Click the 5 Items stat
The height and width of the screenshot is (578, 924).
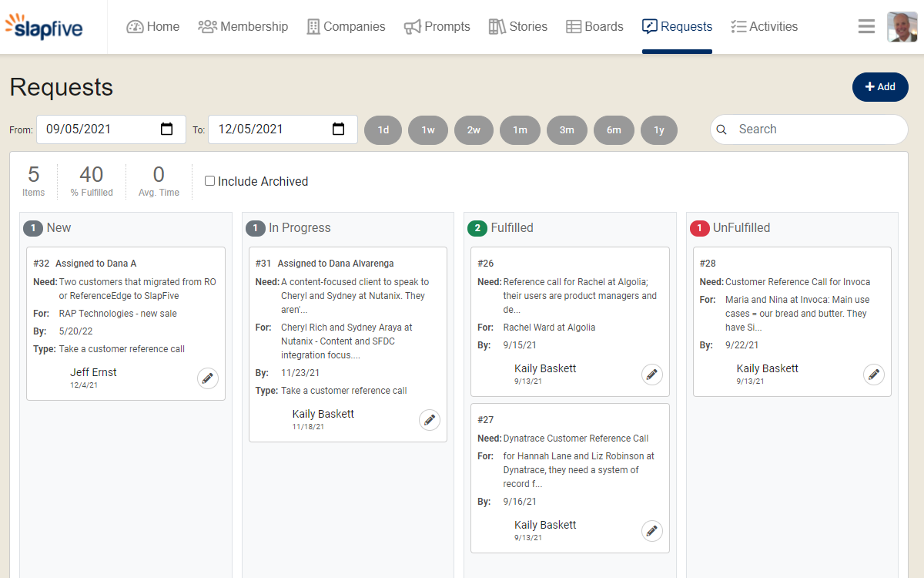coord(33,182)
